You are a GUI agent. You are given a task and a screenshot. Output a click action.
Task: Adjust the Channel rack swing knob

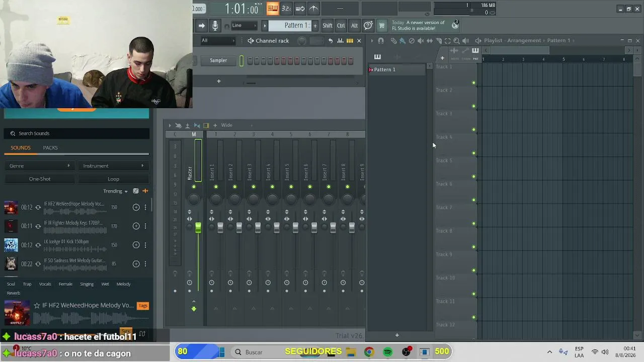pyautogui.click(x=302, y=41)
